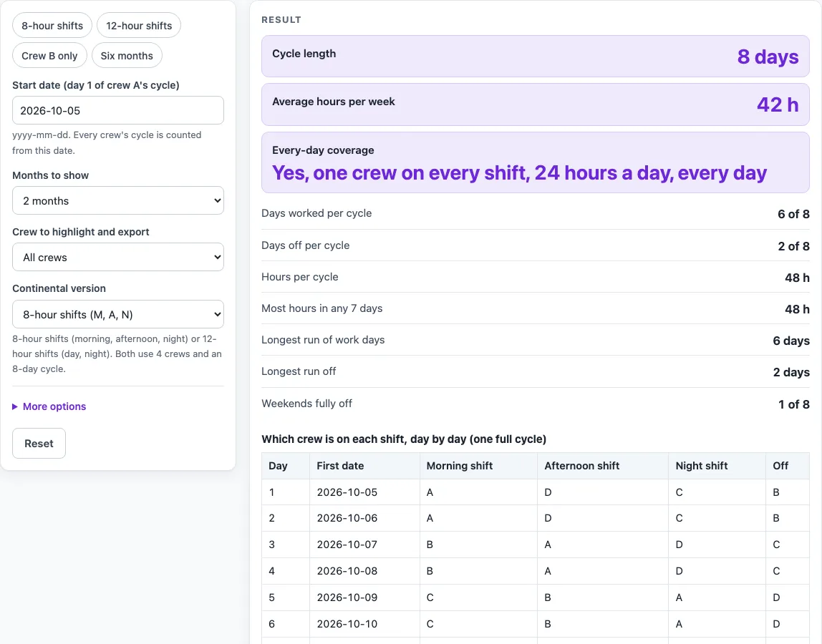Click the Average hours per week card
Screen dimensions: 822x644
tap(536, 104)
